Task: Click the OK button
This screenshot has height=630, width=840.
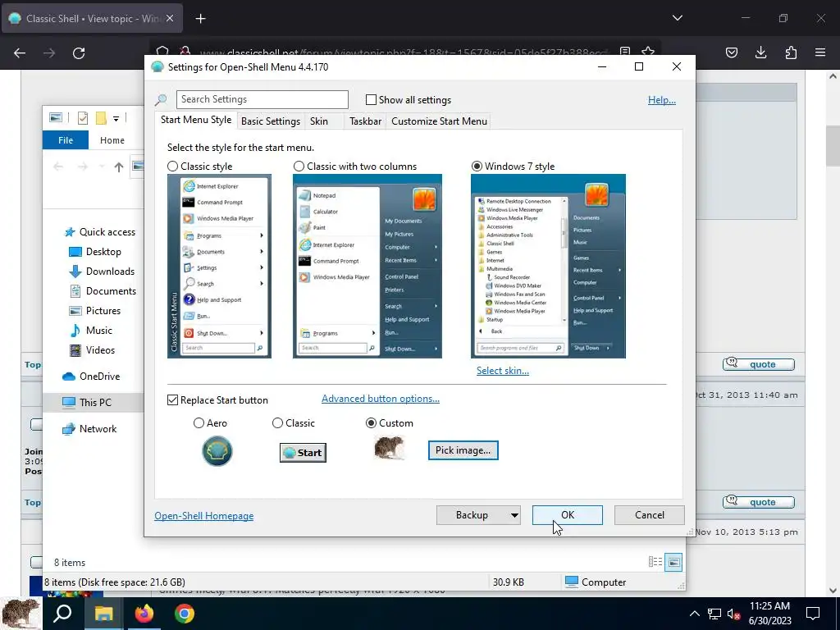Action: point(568,515)
